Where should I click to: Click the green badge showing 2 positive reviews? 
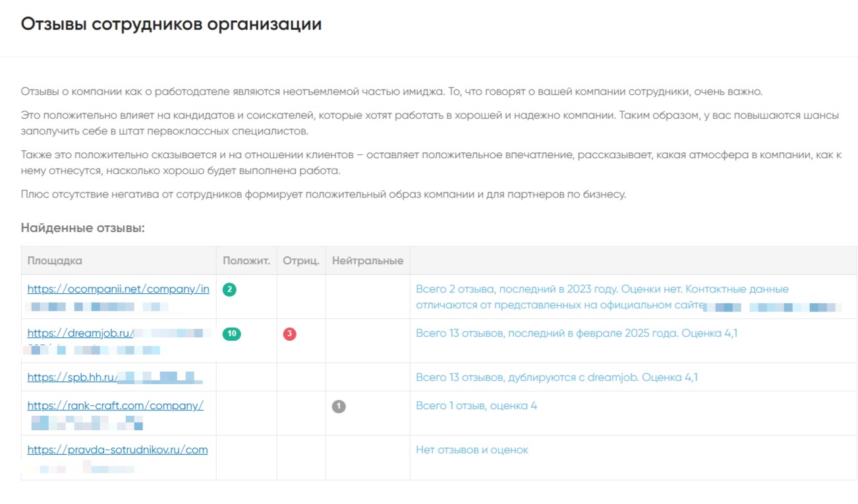229,289
